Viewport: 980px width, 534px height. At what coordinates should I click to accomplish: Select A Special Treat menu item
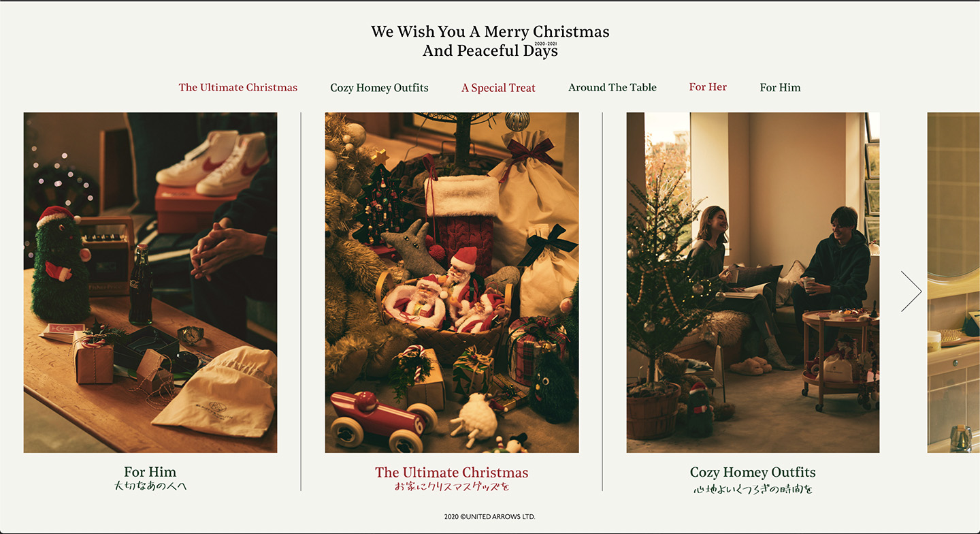[498, 88]
